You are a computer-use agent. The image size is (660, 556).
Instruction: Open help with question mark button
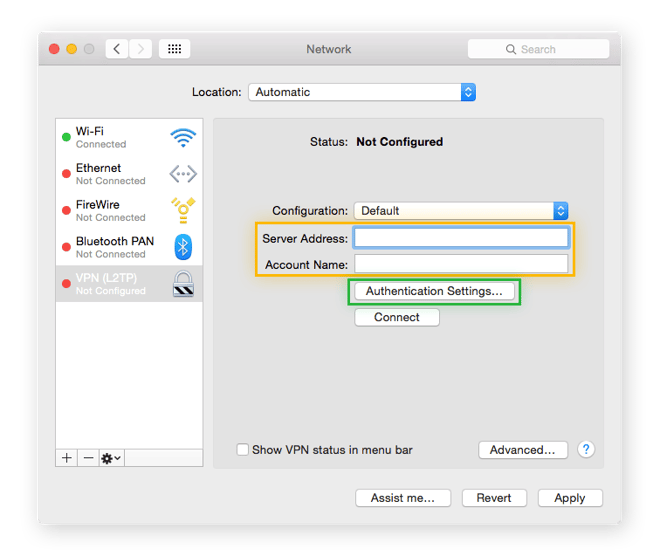[586, 450]
